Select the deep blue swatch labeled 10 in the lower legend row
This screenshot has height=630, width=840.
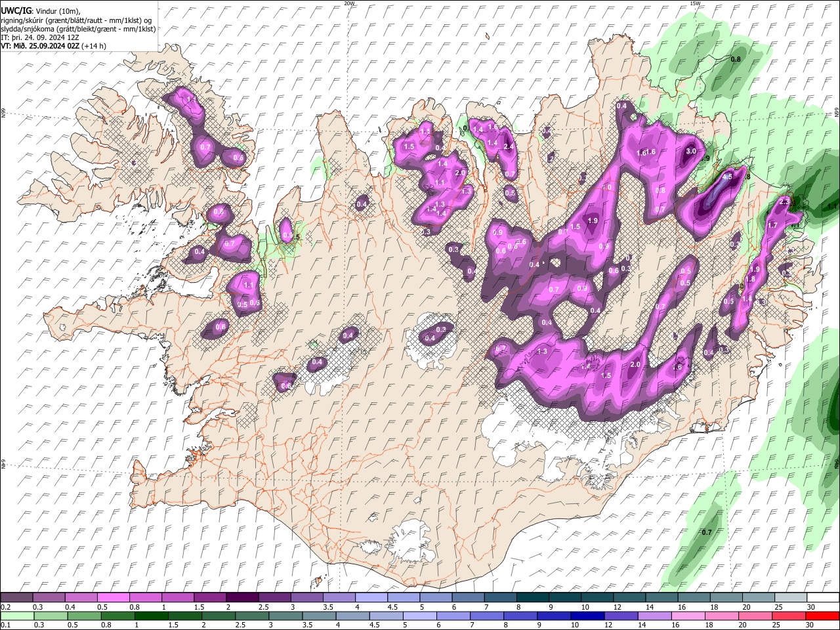coord(587,616)
